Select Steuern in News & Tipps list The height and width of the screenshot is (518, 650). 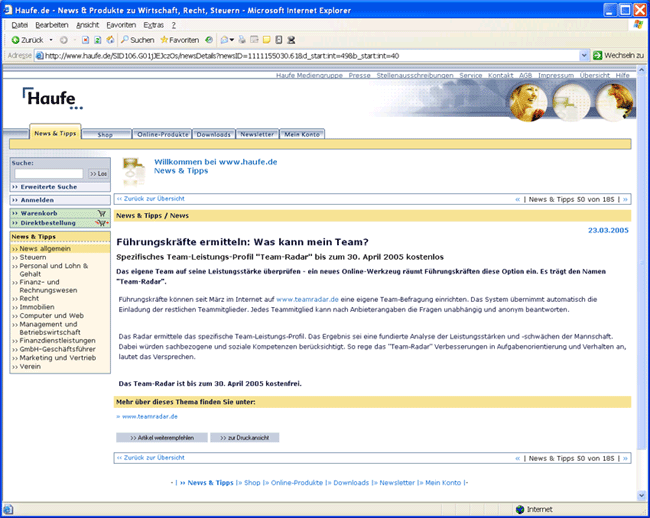click(33, 257)
